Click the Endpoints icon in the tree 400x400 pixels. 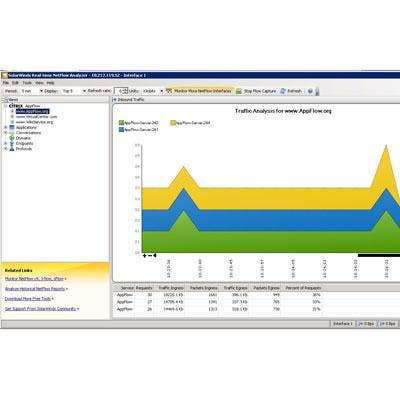[12, 143]
